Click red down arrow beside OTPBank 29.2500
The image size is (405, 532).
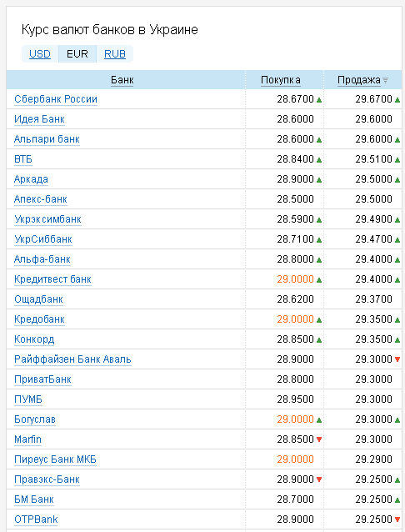[397, 519]
